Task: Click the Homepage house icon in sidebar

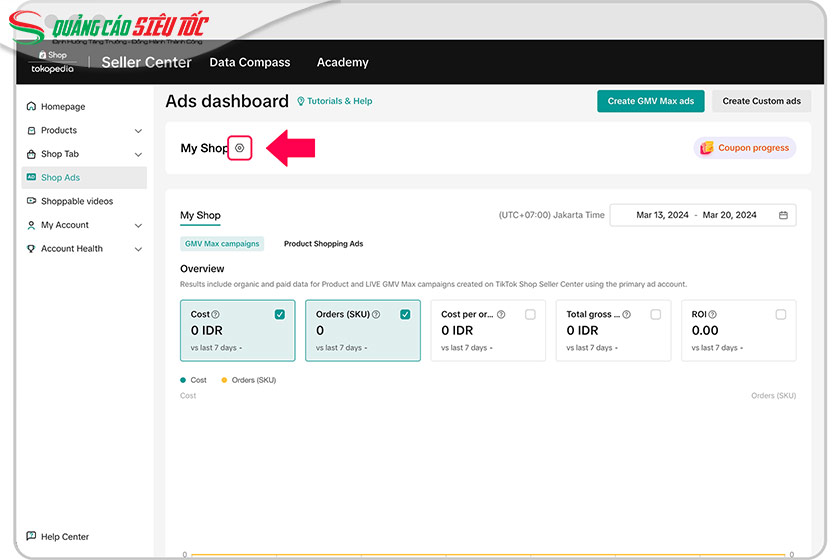Action: [32, 107]
